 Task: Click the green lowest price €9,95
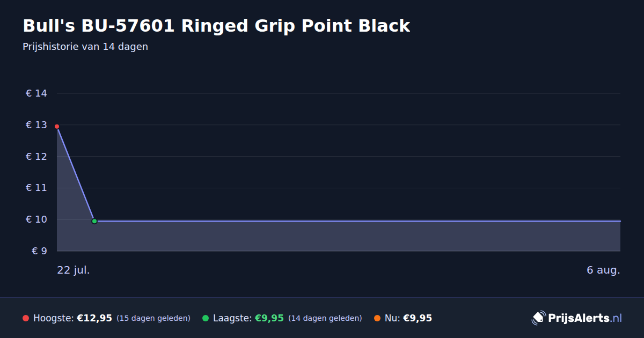269,318
